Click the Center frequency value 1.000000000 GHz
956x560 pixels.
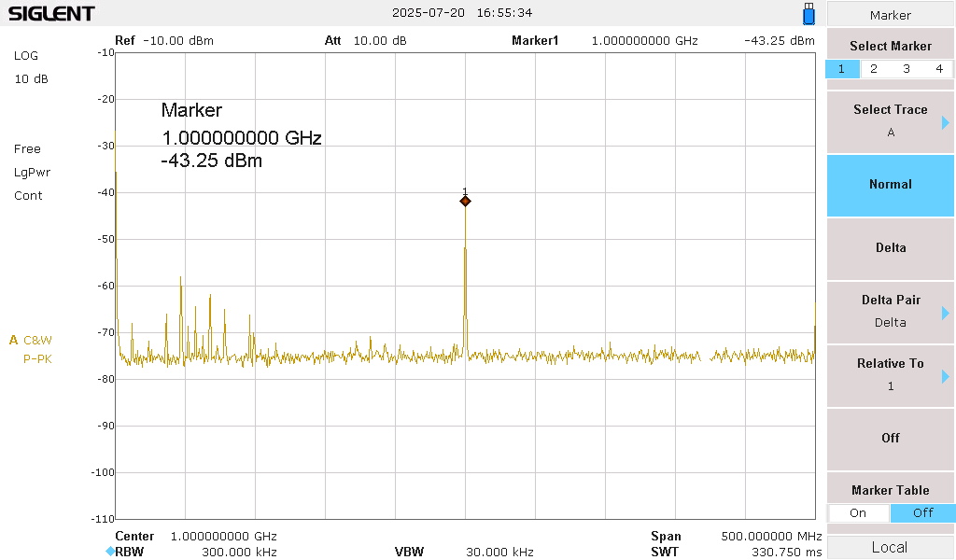coord(224,537)
